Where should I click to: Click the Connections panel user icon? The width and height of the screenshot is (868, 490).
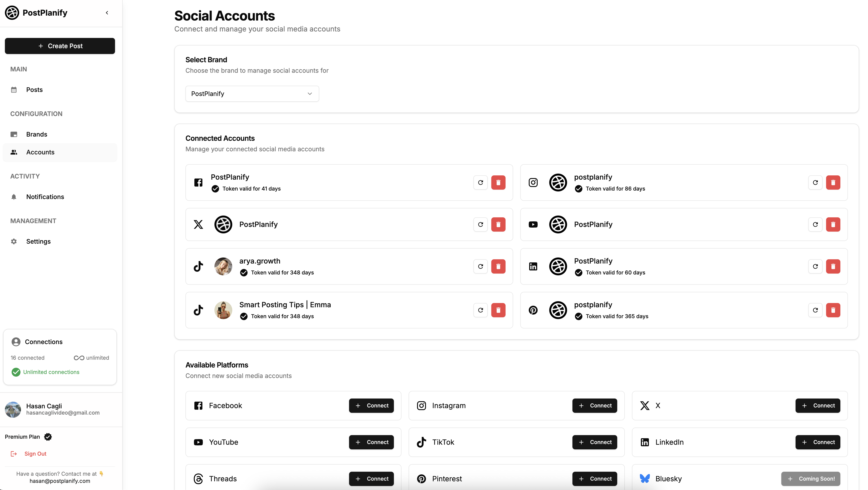tap(16, 342)
